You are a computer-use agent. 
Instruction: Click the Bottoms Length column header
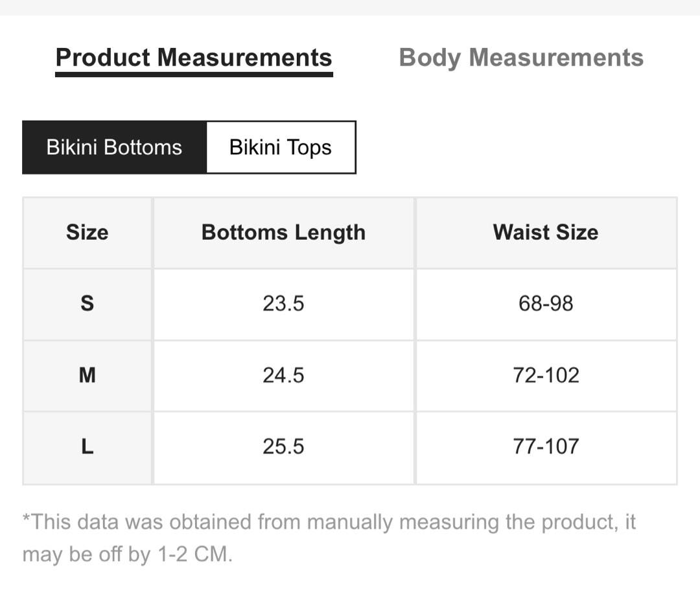pyautogui.click(x=283, y=233)
